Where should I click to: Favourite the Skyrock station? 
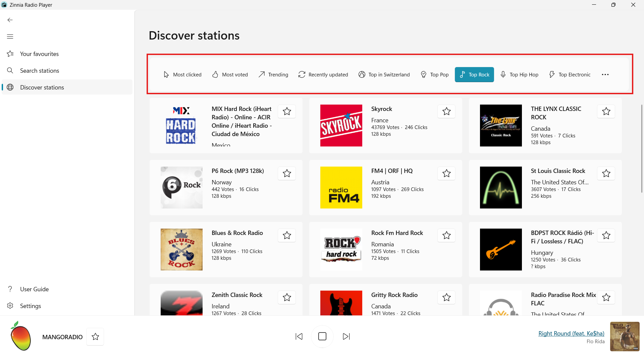pyautogui.click(x=446, y=111)
